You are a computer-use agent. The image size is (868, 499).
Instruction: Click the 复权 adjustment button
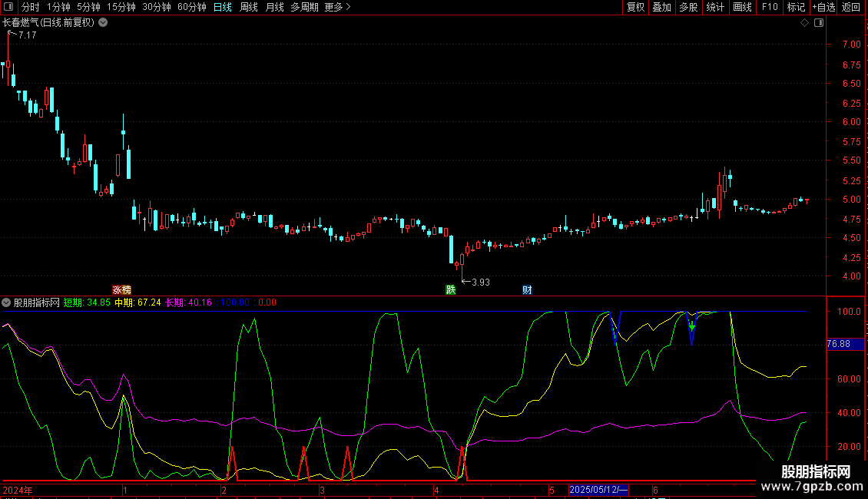[635, 7]
